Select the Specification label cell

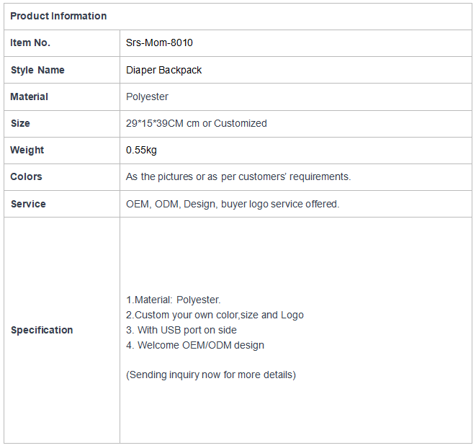click(x=62, y=331)
